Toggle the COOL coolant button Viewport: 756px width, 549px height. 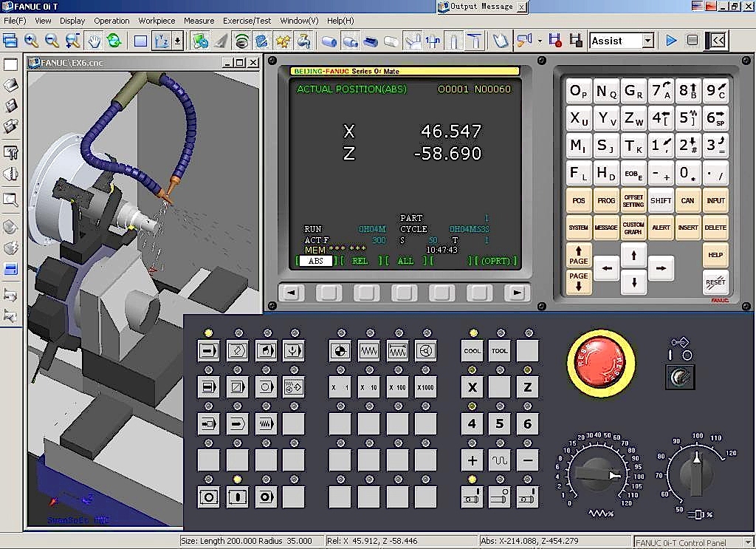click(x=472, y=350)
